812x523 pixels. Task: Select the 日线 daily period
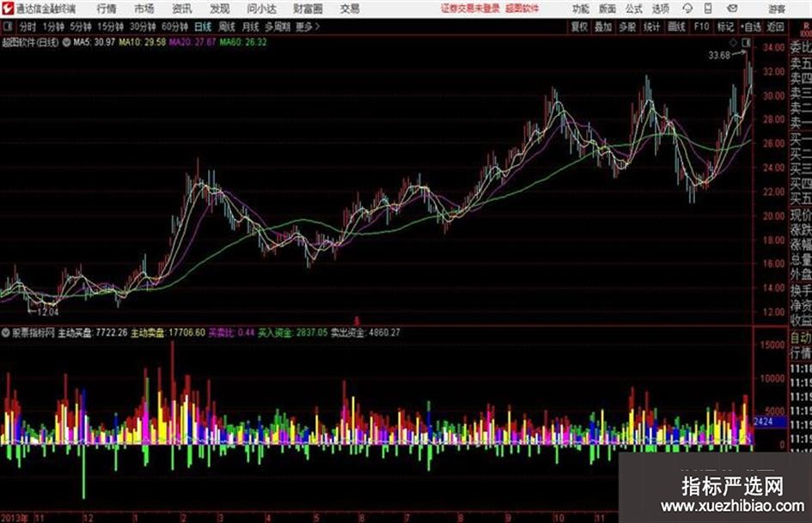point(203,27)
